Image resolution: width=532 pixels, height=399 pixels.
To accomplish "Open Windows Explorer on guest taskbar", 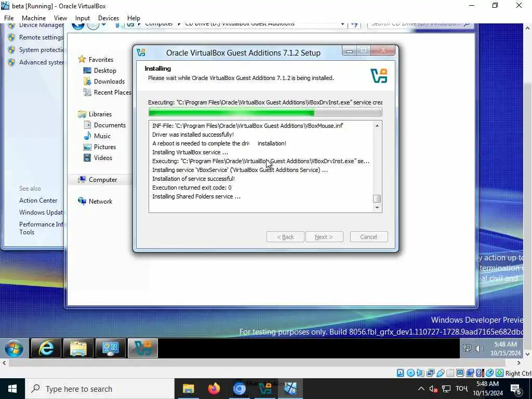I will [78, 348].
